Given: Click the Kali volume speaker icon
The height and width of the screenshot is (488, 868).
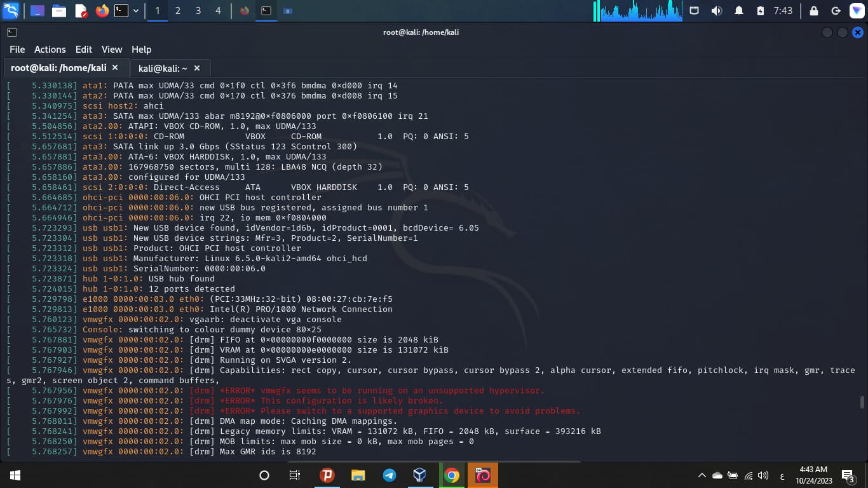Looking at the screenshot, I should click(716, 11).
